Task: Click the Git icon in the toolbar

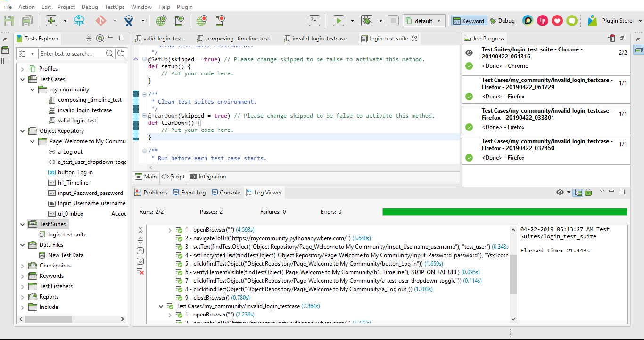Action: 101,21
